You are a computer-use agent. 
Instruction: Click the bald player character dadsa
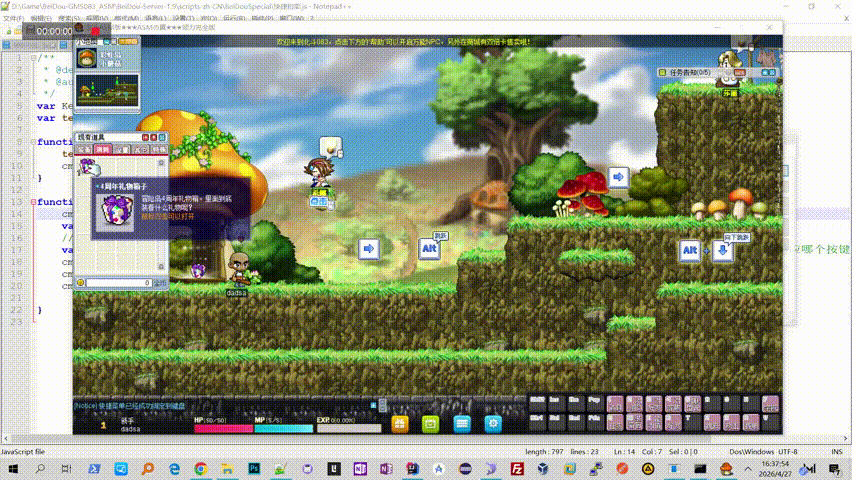pyautogui.click(x=238, y=269)
